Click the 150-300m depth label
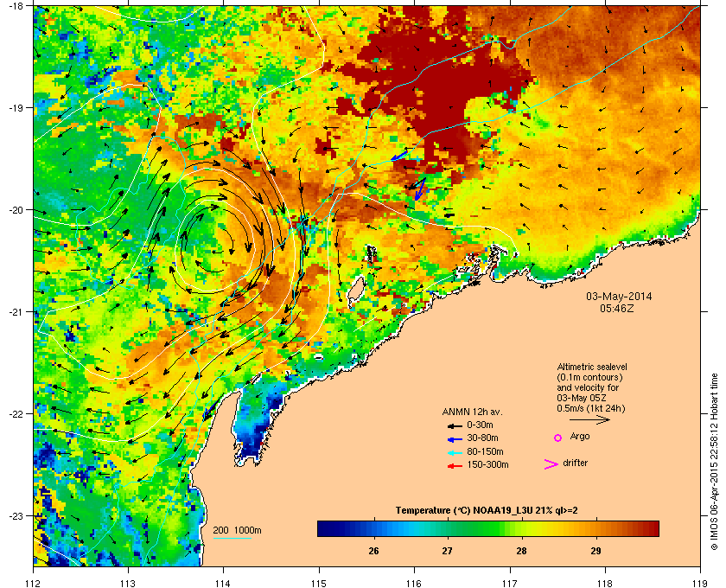 (487, 464)
